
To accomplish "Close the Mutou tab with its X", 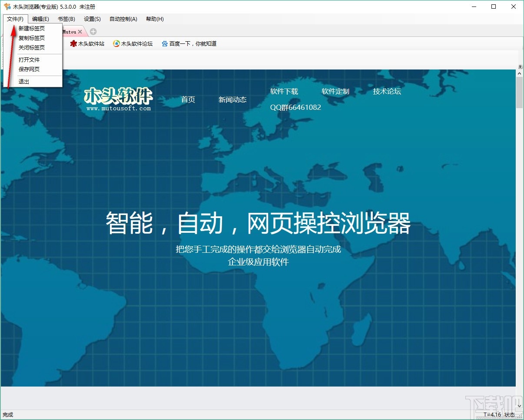I will pyautogui.click(x=80, y=32).
